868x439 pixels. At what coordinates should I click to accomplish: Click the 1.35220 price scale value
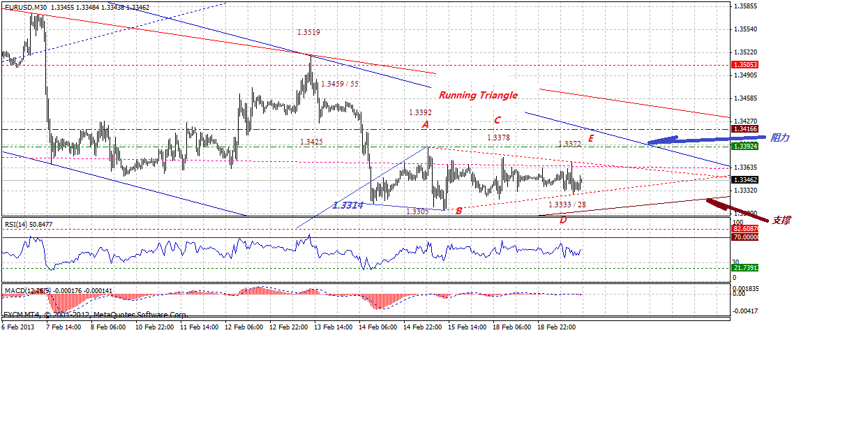(x=747, y=52)
